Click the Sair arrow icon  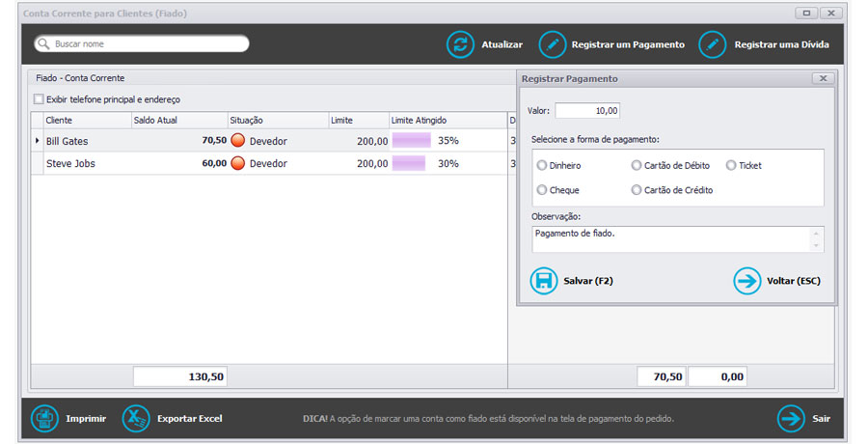(x=791, y=419)
